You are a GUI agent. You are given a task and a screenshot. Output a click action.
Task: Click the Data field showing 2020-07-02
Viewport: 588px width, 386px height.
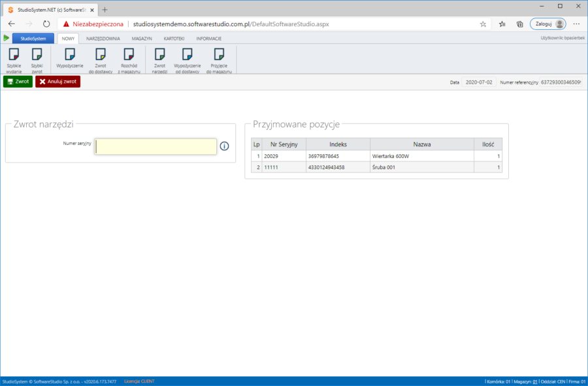tap(479, 82)
